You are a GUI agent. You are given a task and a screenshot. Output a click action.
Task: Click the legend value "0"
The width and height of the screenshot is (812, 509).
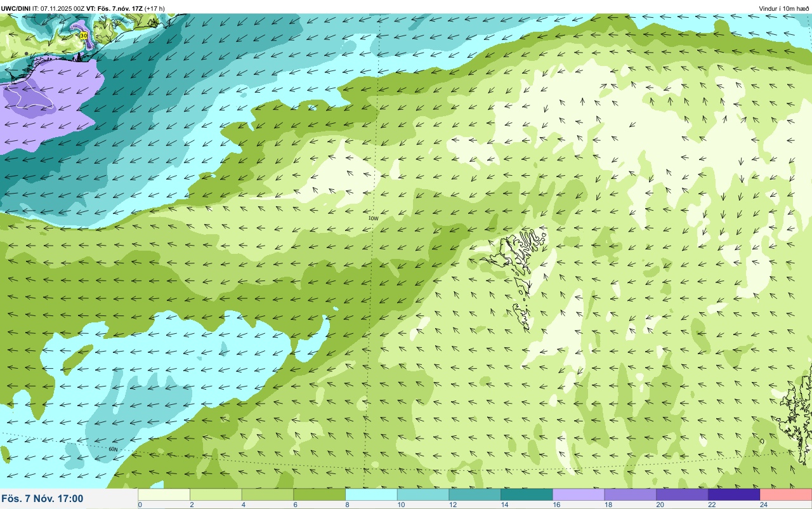[x=140, y=505]
